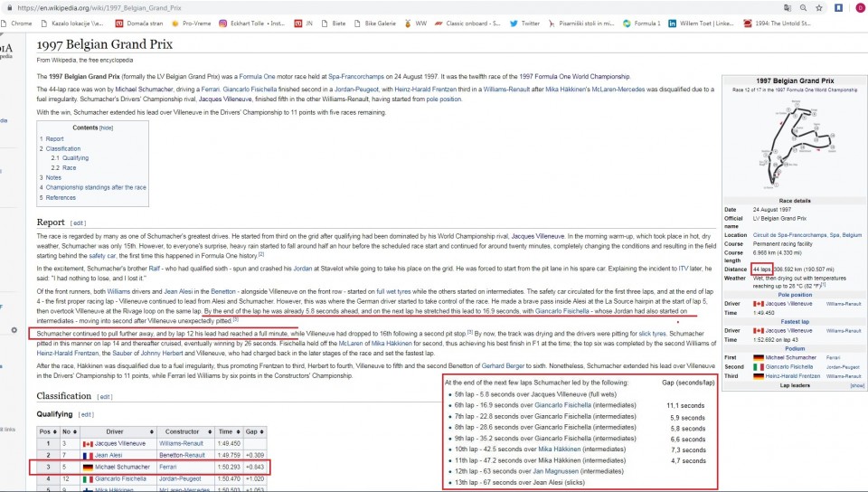Click the 44 laps distance value
Image resolution: width=868 pixels, height=492 pixels.
pos(761,270)
